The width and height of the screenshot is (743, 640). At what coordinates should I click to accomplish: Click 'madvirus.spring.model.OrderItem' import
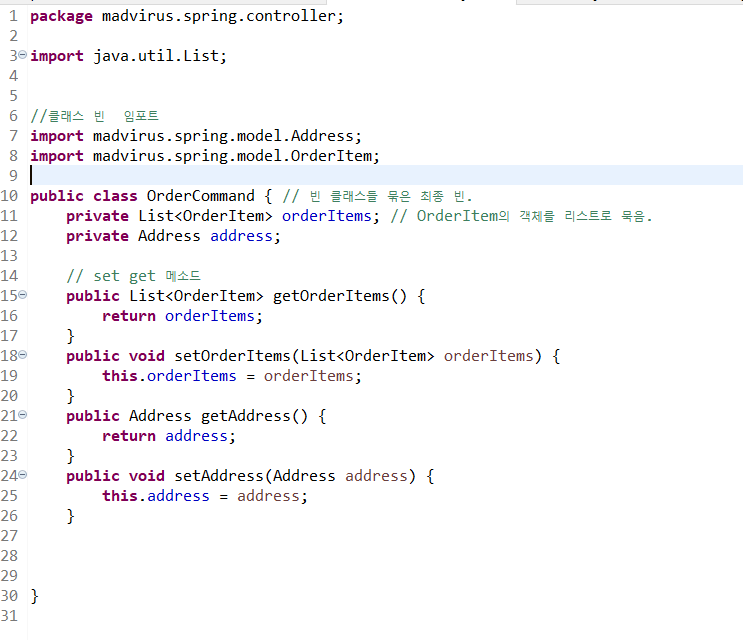click(x=232, y=156)
